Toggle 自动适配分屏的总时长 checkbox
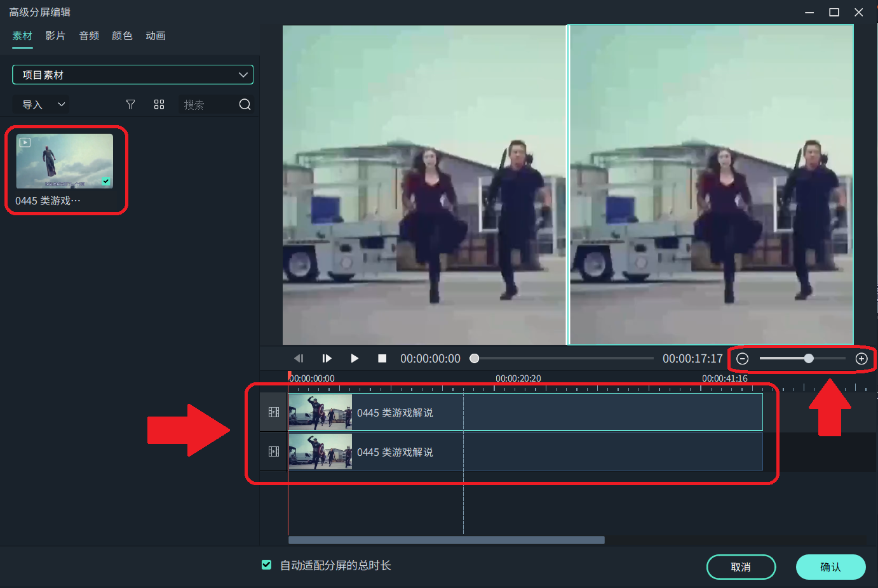The image size is (878, 588). pos(267,565)
